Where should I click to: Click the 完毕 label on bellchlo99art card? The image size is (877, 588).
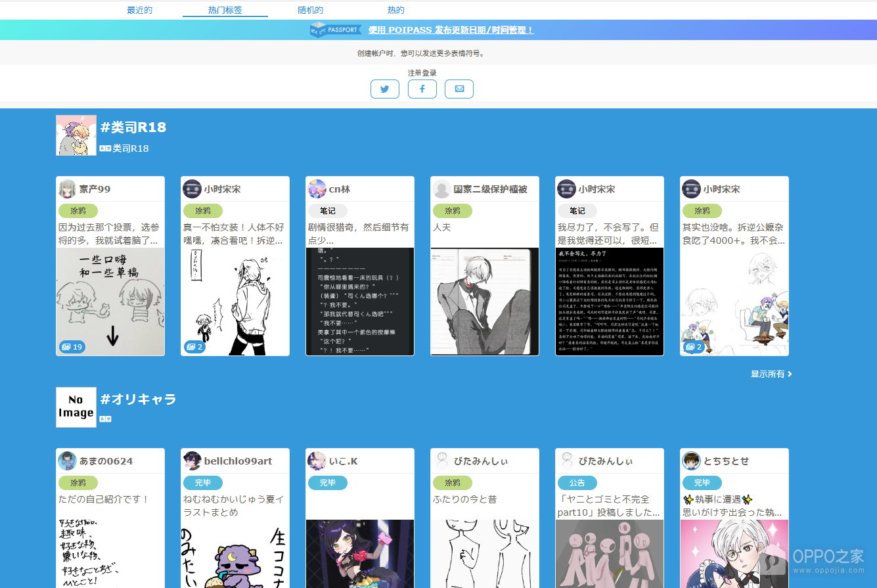[203, 483]
